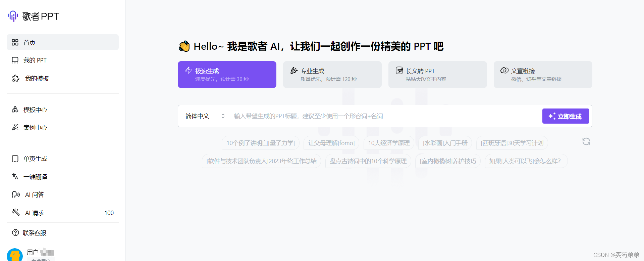Choose suggestion [室内橄榄树]养护技巧

point(448,161)
